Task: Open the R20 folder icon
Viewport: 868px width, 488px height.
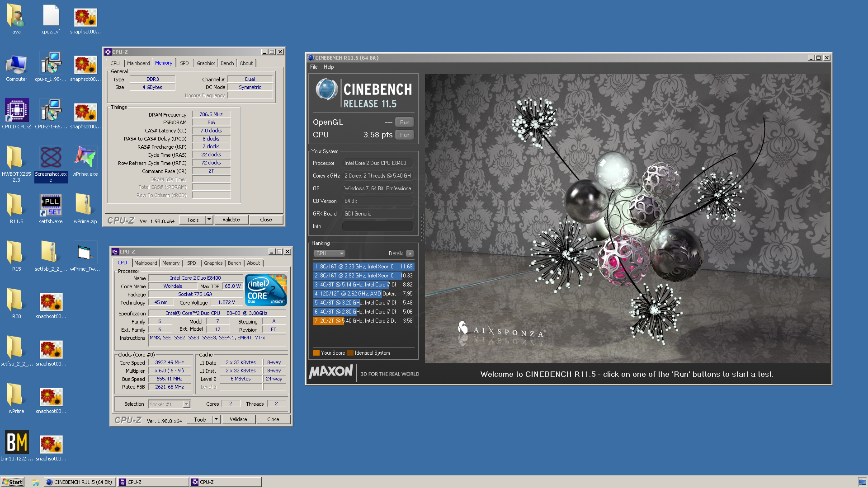Action: [16, 304]
